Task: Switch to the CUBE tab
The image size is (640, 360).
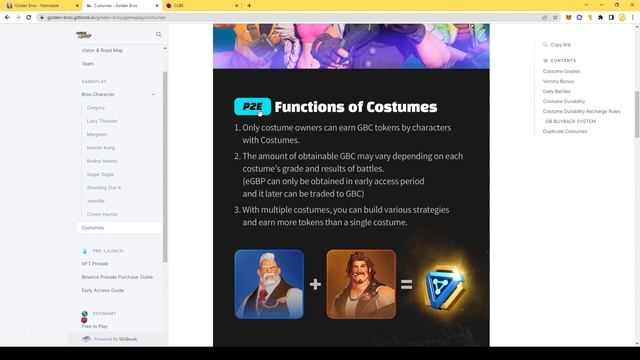Action: click(202, 6)
